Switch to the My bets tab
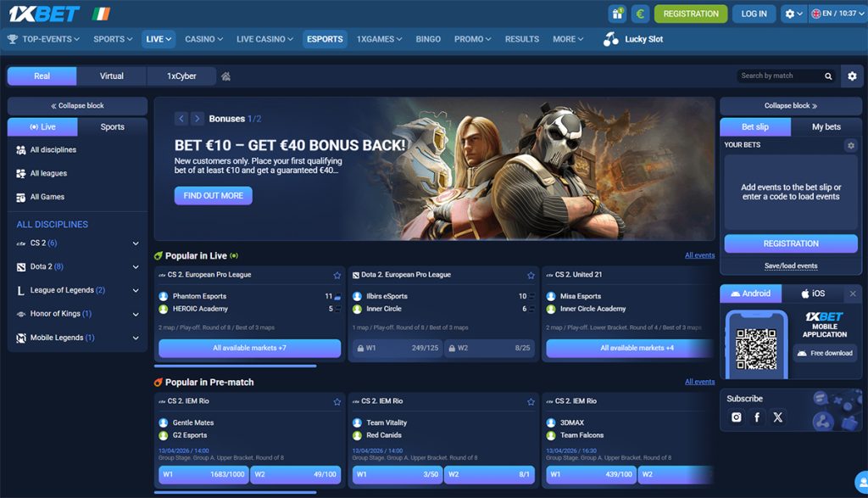The height and width of the screenshot is (498, 868). (x=826, y=127)
